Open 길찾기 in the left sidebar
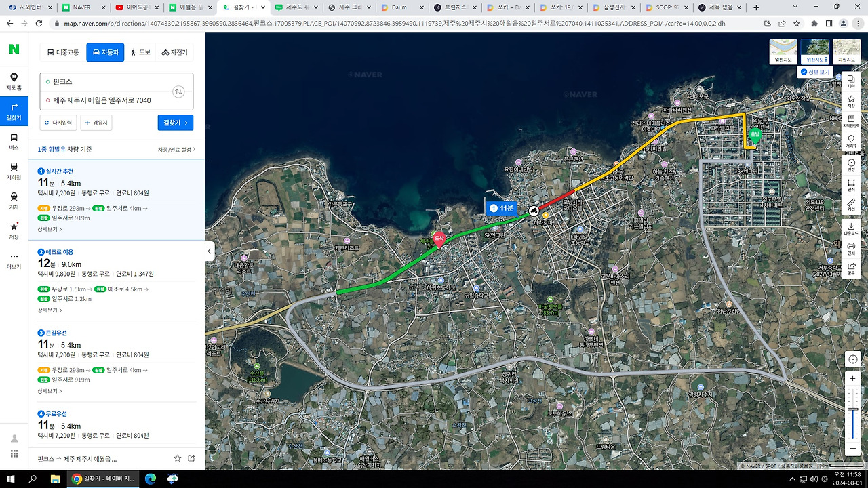This screenshot has height=488, width=868. pos(14,111)
